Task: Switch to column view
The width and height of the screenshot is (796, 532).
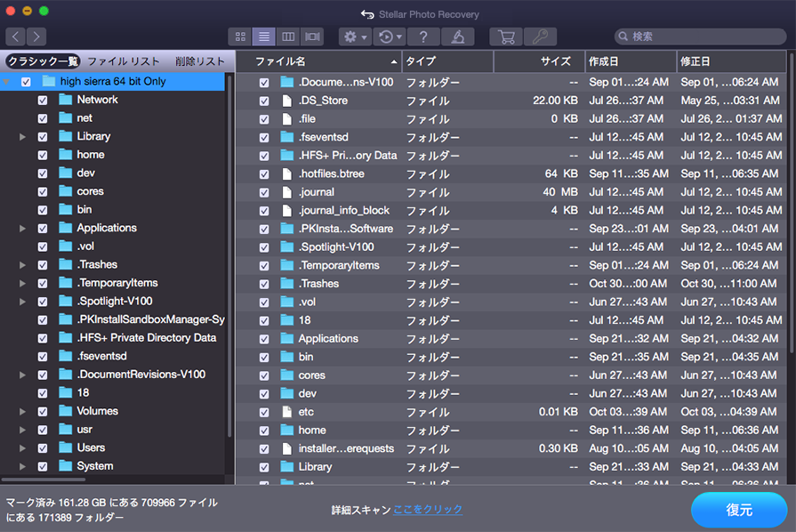Action: pos(288,36)
